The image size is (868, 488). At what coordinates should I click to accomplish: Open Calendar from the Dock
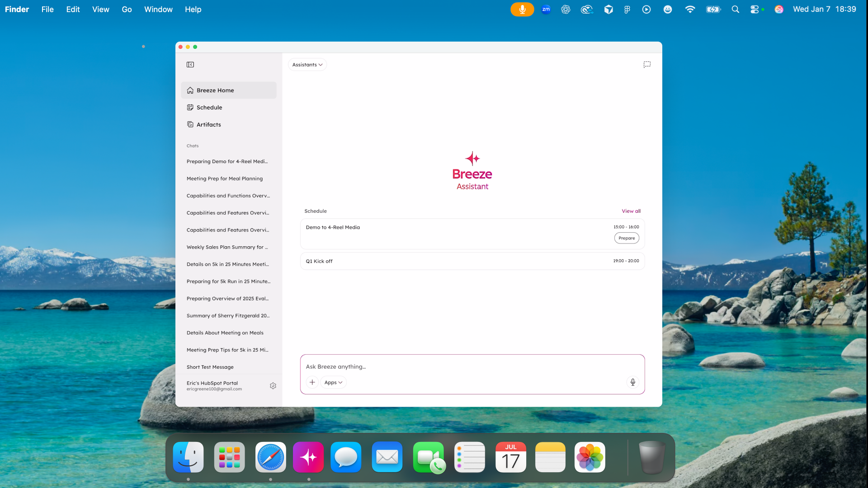coord(511,457)
